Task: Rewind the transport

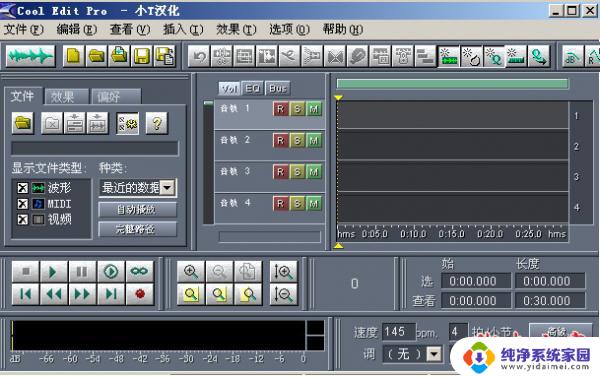Action: [54, 294]
